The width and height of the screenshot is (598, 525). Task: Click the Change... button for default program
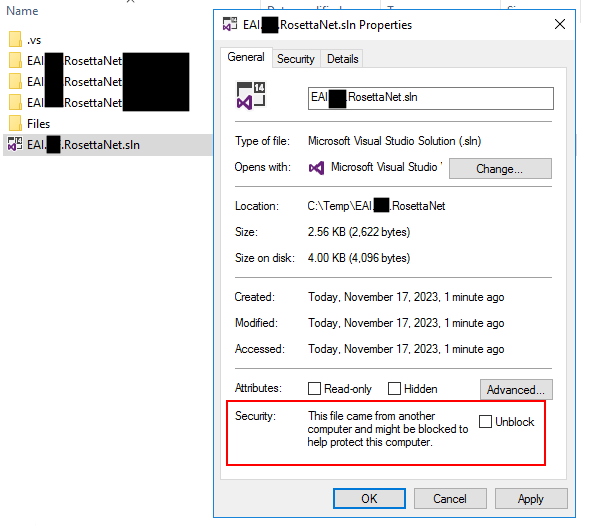[x=500, y=169]
